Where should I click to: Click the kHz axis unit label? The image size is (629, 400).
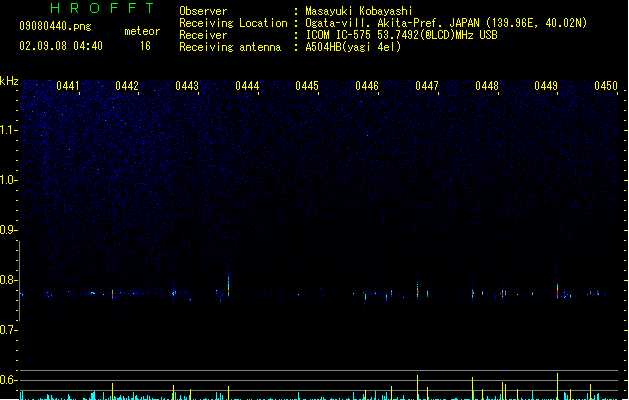point(9,81)
